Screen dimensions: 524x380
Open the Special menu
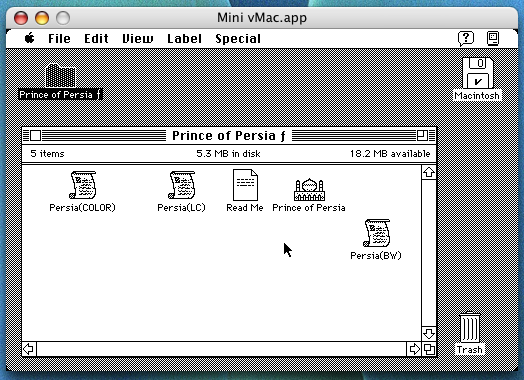tap(238, 39)
